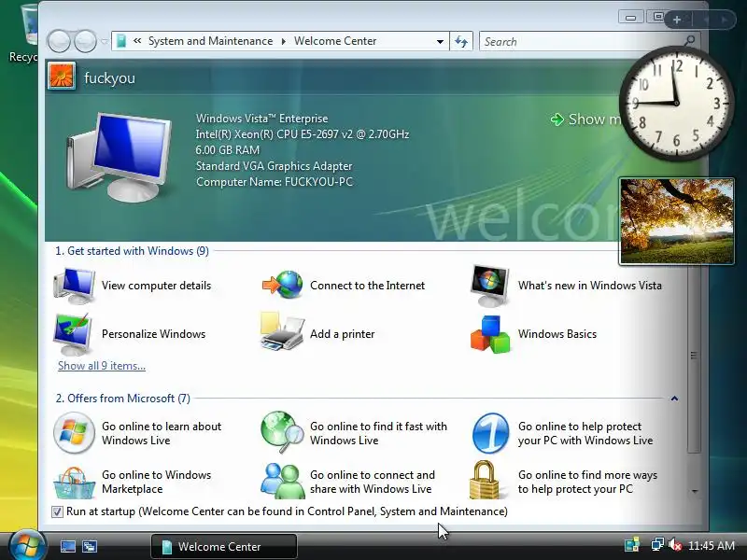Click the large computer monitor image
The image size is (747, 560).
pos(119,157)
